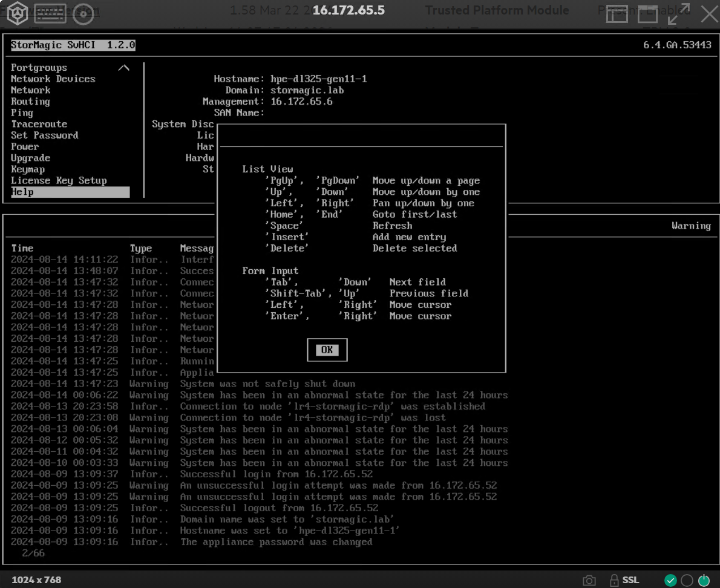The width and height of the screenshot is (720, 588).
Task: Click the Time column header
Action: click(22, 249)
